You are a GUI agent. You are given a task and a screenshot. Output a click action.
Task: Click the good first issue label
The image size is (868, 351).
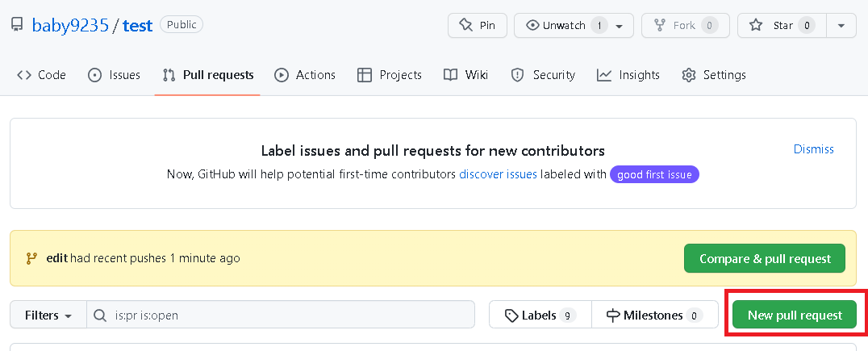[654, 174]
